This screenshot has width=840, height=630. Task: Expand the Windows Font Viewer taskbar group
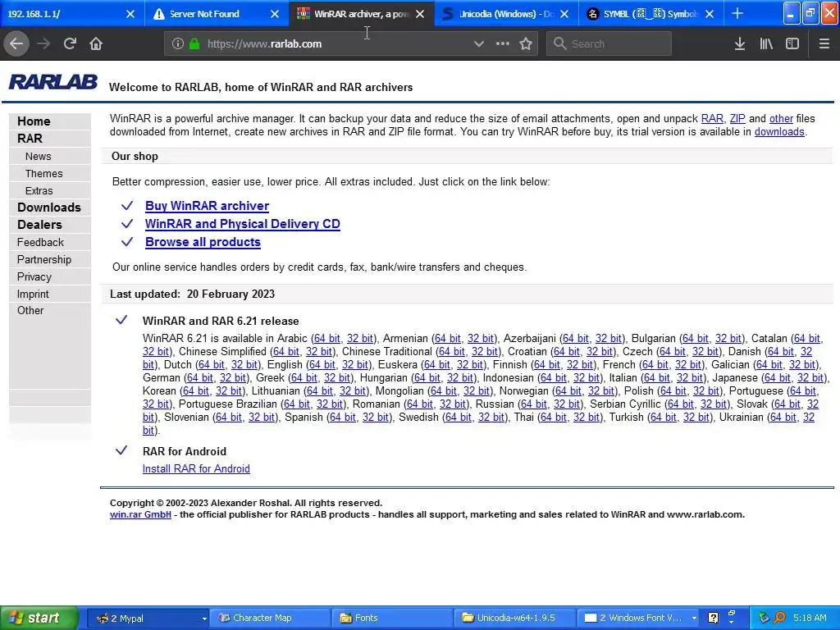pos(694,619)
